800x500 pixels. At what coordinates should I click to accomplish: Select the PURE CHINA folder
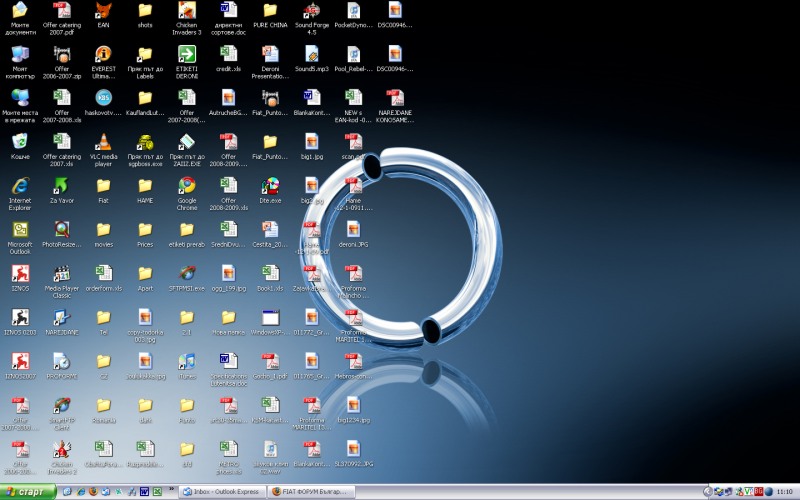point(270,10)
